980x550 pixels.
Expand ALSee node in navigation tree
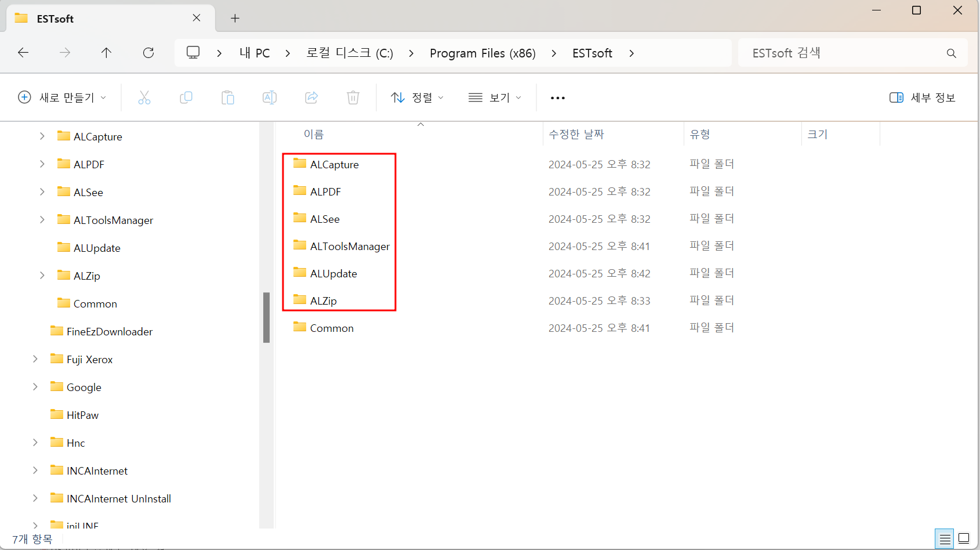[x=42, y=192]
